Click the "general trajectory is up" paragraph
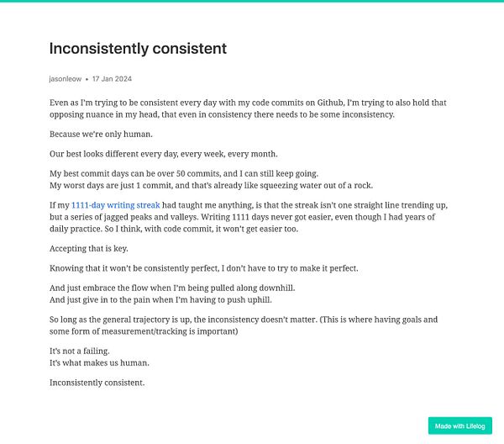 (x=244, y=325)
